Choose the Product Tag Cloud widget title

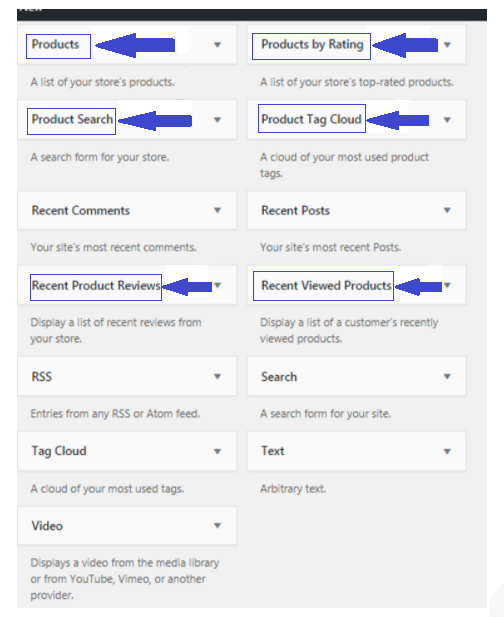point(312,119)
